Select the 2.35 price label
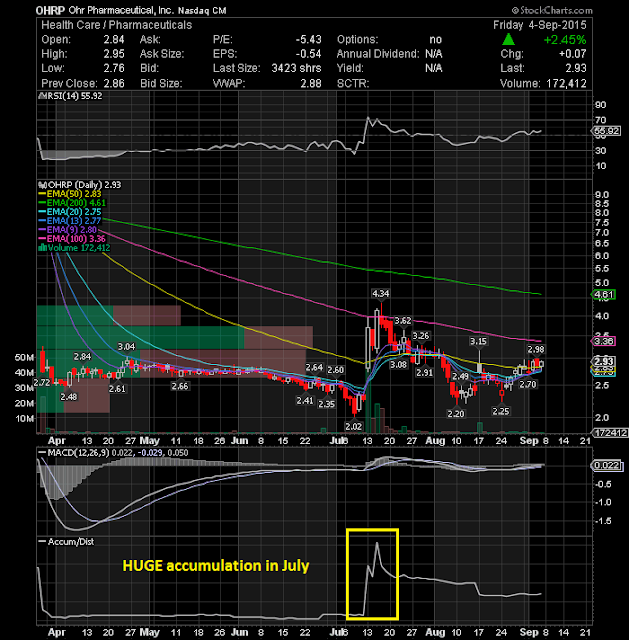Image resolution: width=629 pixels, height=640 pixels. [x=327, y=404]
